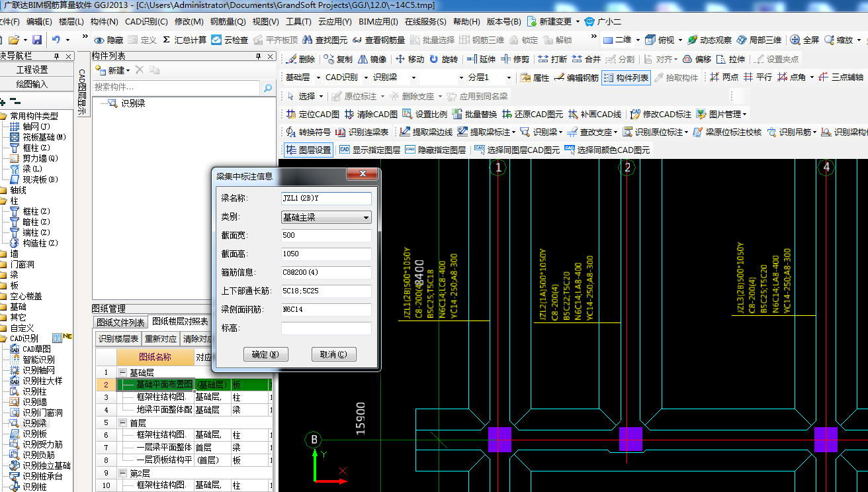This screenshot has height=492, width=868.
Task: Select the 复制 copy tool
Action: pos(339,59)
